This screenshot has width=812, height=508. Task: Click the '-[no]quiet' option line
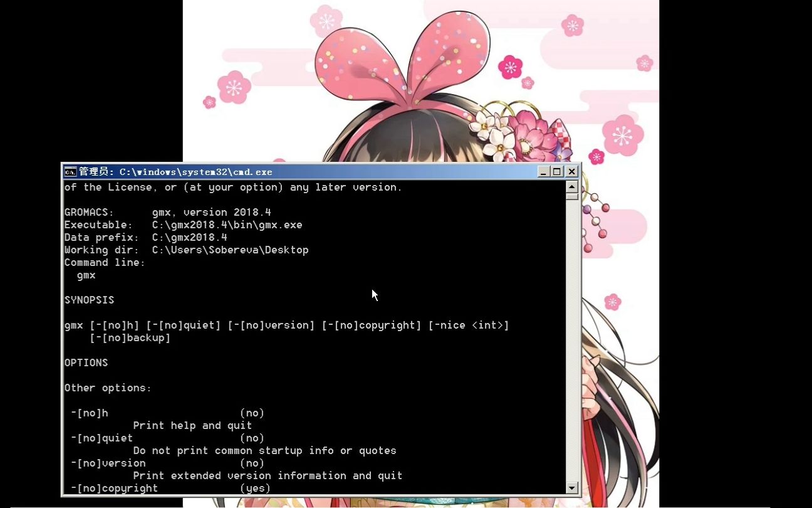(x=167, y=438)
